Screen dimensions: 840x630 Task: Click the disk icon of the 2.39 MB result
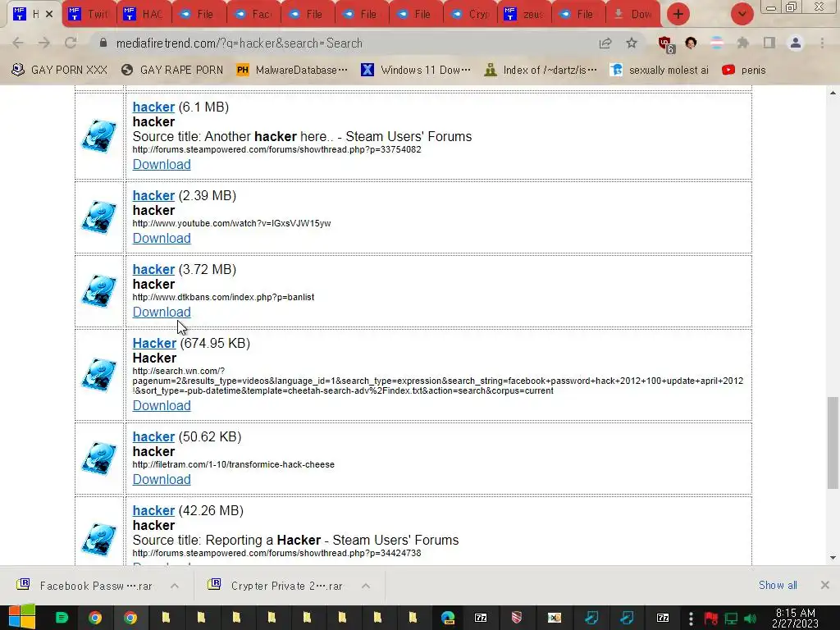pyautogui.click(x=99, y=217)
